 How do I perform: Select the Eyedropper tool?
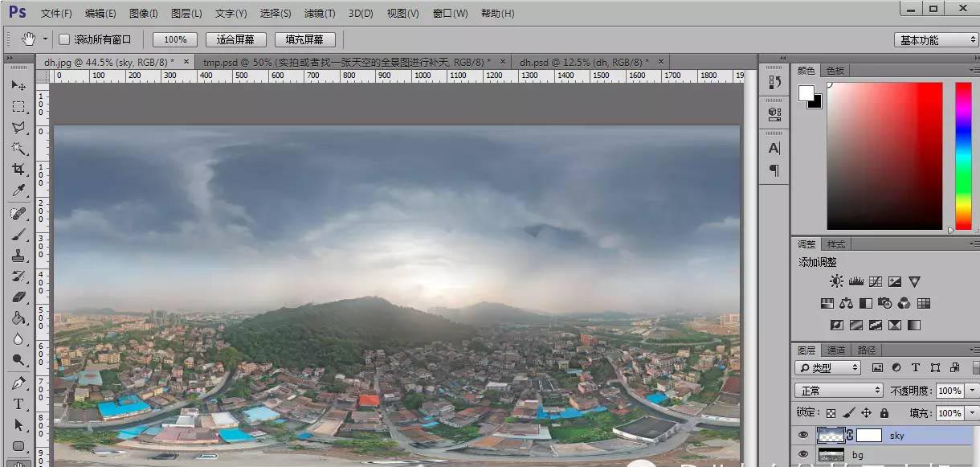coord(18,191)
